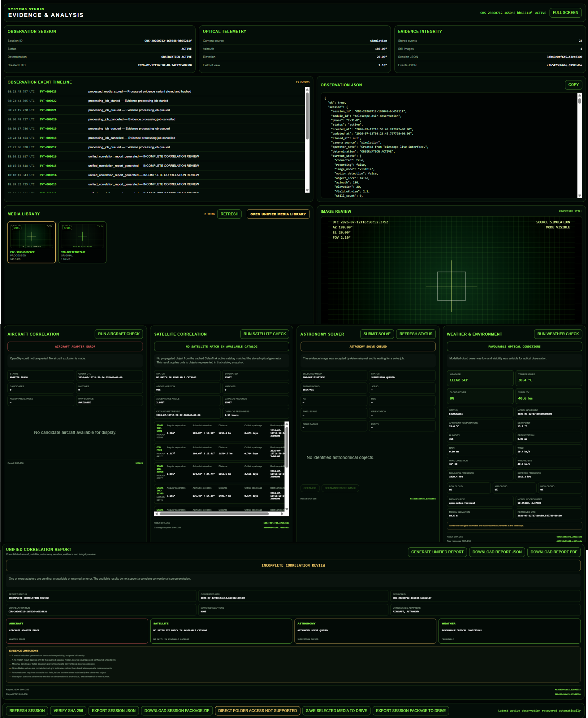
Task: Click the FAVOURABLE OPTICAL CONDITIONS banner
Action: click(514, 347)
